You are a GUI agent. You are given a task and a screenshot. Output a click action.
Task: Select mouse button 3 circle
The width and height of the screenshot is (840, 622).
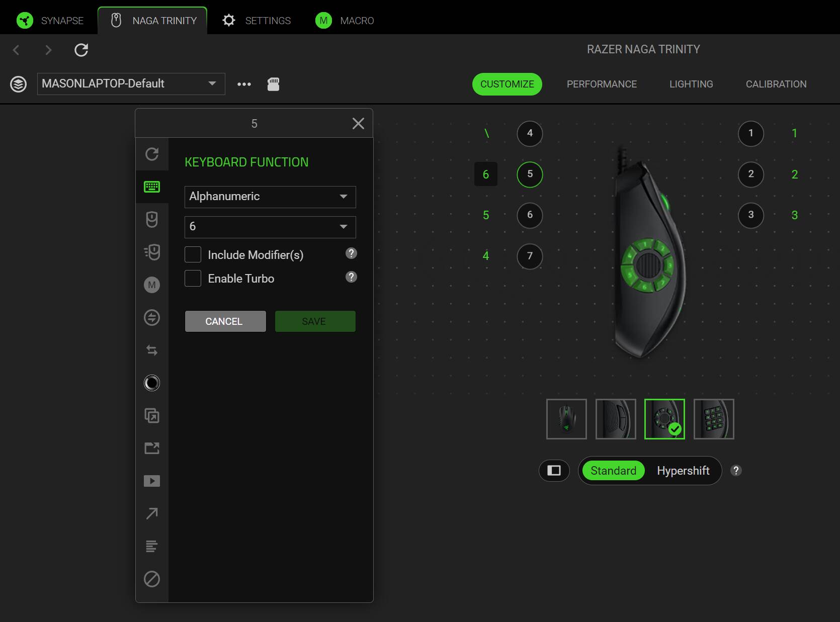click(751, 215)
